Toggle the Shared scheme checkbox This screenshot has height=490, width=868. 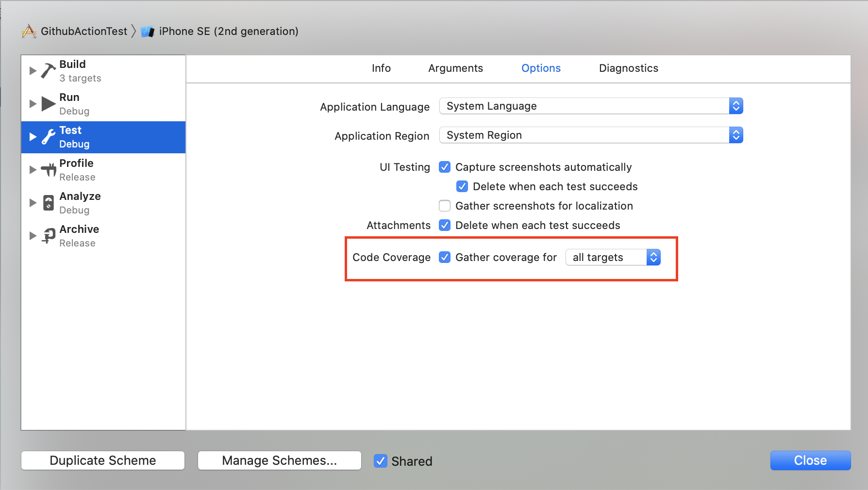[x=381, y=461]
